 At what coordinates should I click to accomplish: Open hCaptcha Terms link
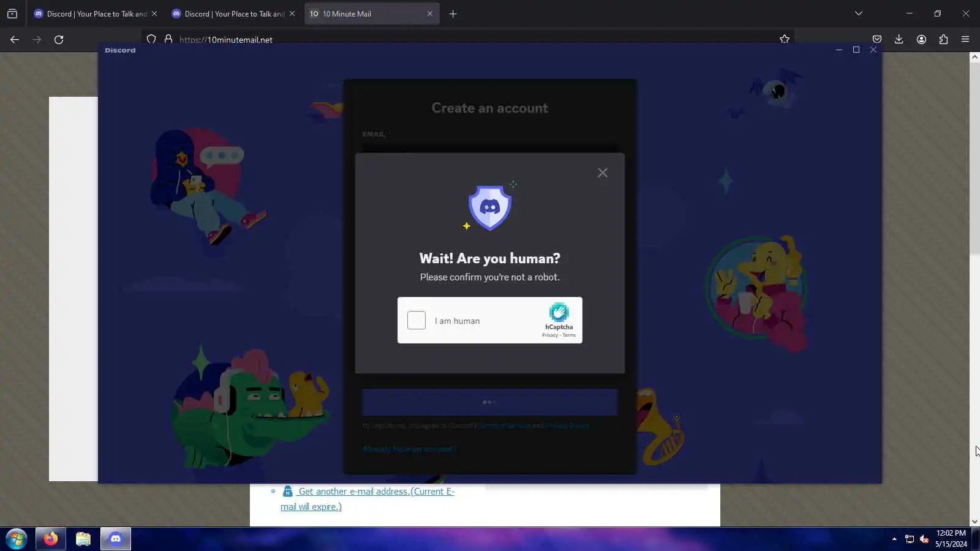pos(569,335)
